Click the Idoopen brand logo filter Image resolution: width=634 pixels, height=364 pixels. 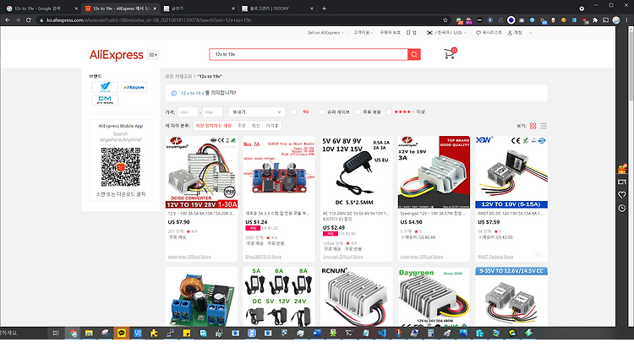134,87
